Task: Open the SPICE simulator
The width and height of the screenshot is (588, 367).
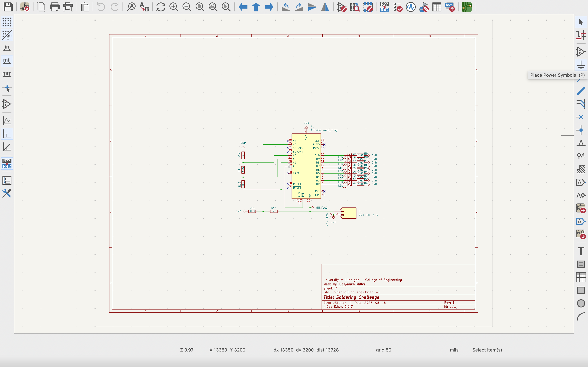Action: tap(410, 7)
